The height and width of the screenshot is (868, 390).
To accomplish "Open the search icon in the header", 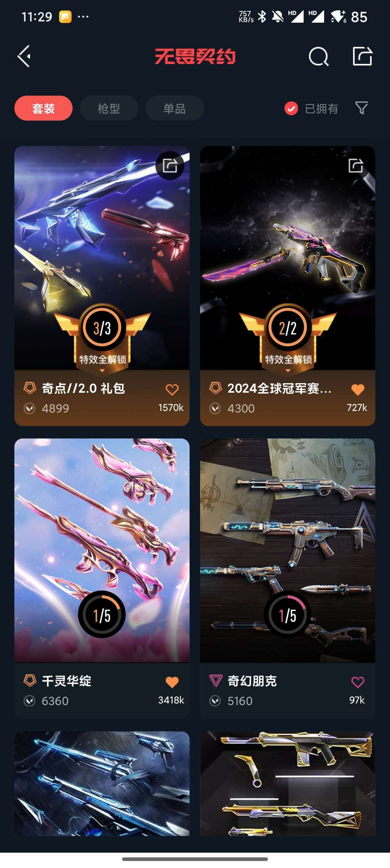I will [x=318, y=56].
